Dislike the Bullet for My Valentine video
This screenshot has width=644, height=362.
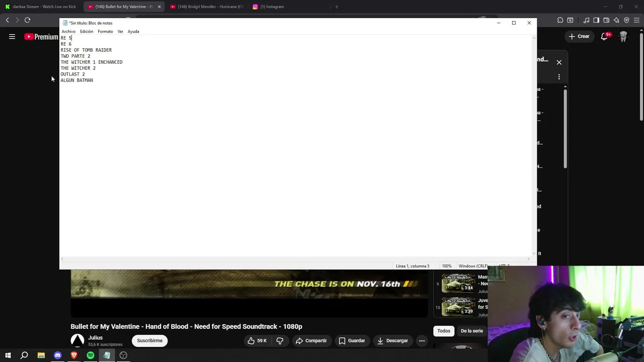(x=280, y=340)
